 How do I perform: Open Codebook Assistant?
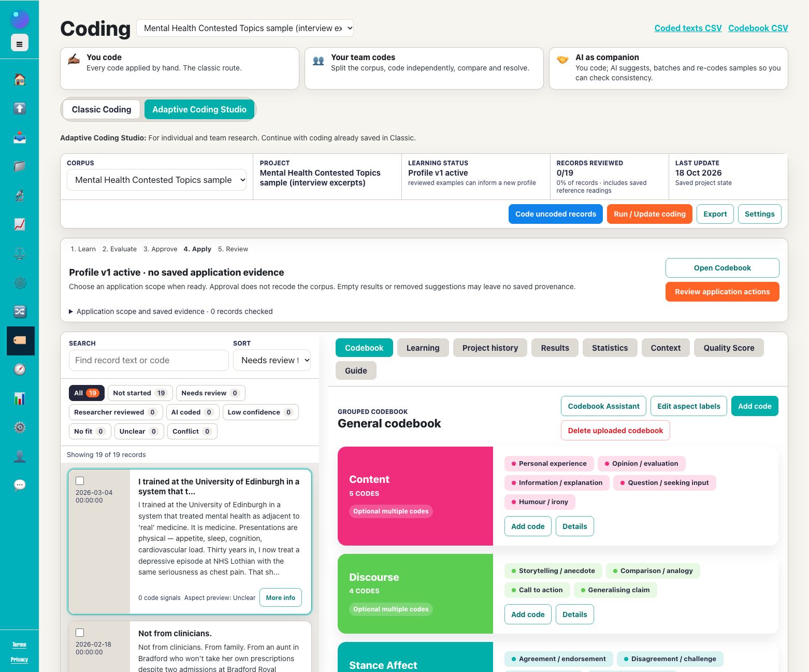(603, 406)
